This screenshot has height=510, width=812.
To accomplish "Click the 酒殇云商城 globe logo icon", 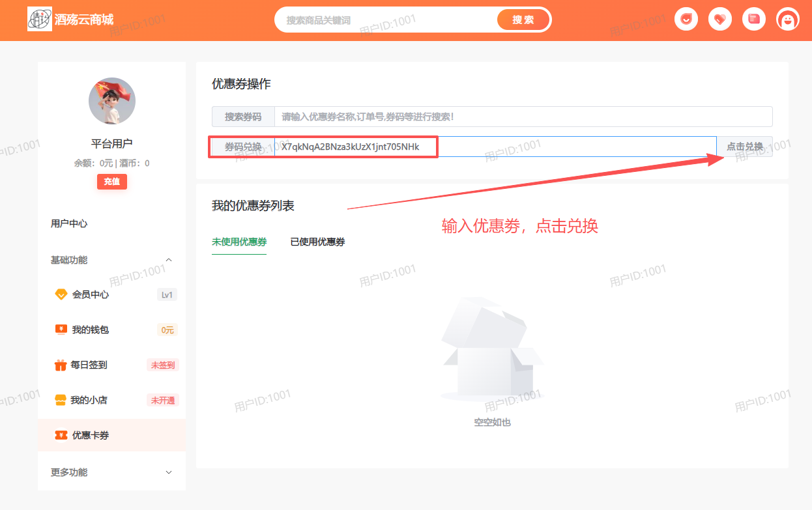I will point(40,20).
